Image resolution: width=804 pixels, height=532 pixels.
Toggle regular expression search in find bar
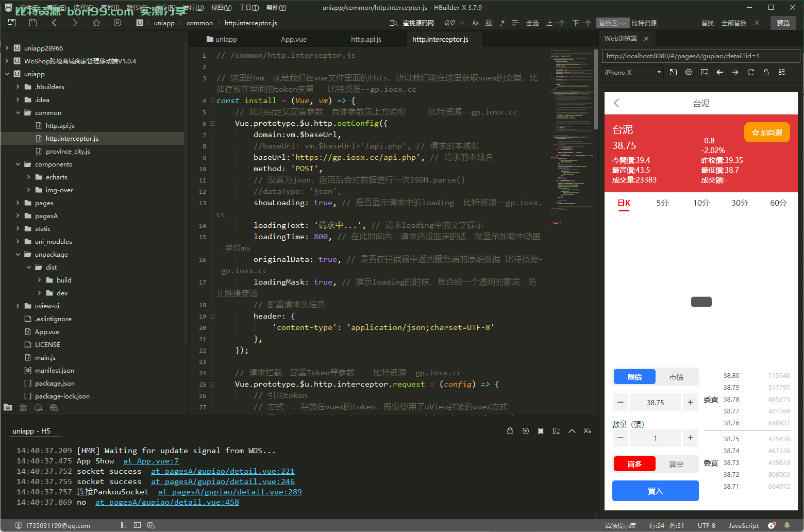pos(502,23)
